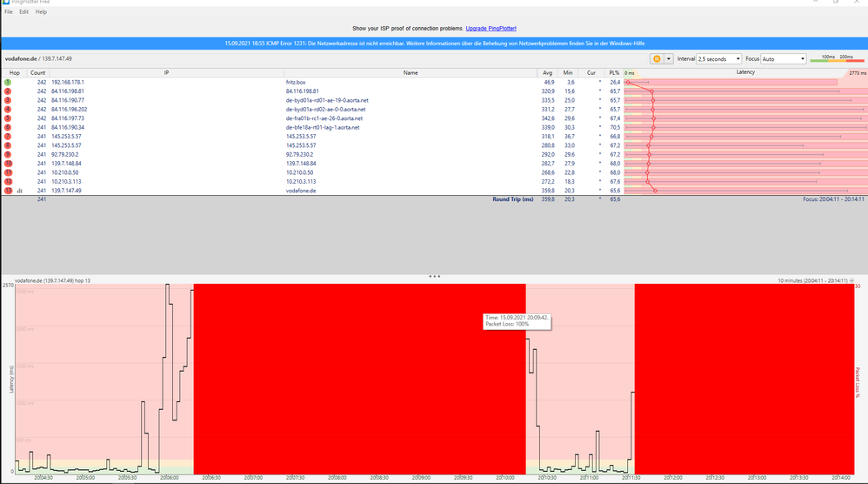Select red hop 5 icon for 84.116.197.73
The height and width of the screenshot is (484, 868).
click(8, 118)
